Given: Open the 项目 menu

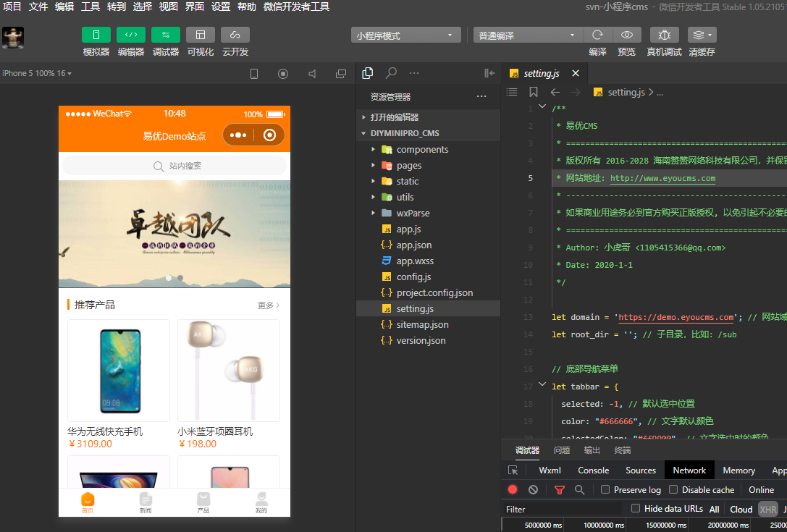Looking at the screenshot, I should click(12, 7).
